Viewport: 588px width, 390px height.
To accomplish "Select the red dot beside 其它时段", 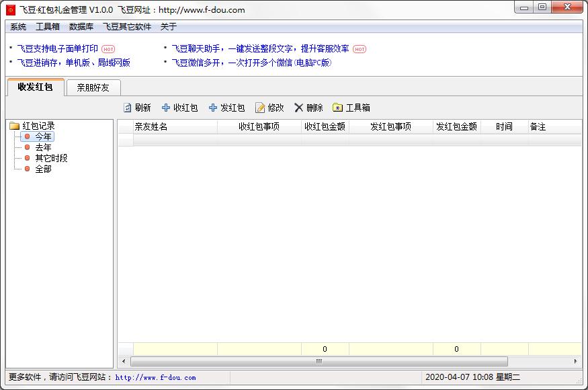I will click(27, 158).
